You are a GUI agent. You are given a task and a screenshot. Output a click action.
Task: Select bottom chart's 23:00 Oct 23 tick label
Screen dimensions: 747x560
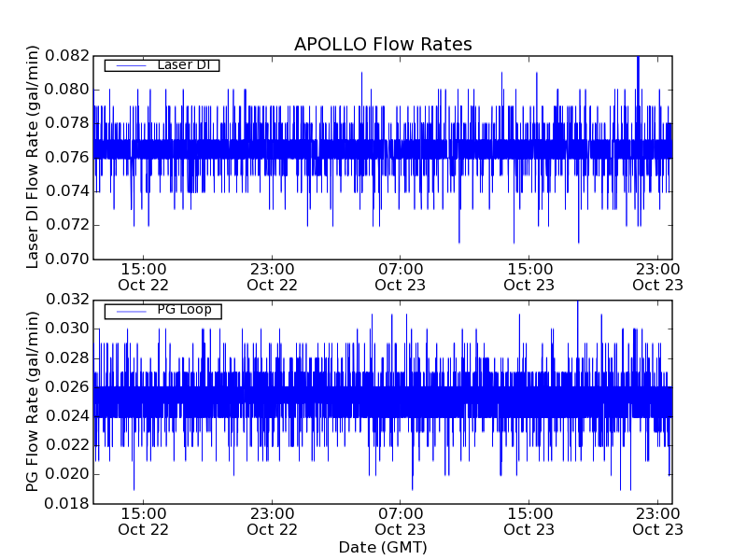pos(658,521)
